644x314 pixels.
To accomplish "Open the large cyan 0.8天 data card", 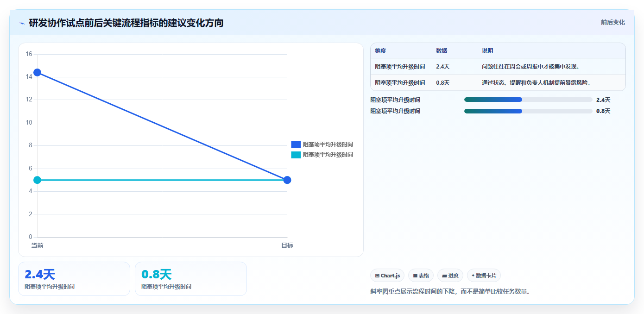I will 191,279.
